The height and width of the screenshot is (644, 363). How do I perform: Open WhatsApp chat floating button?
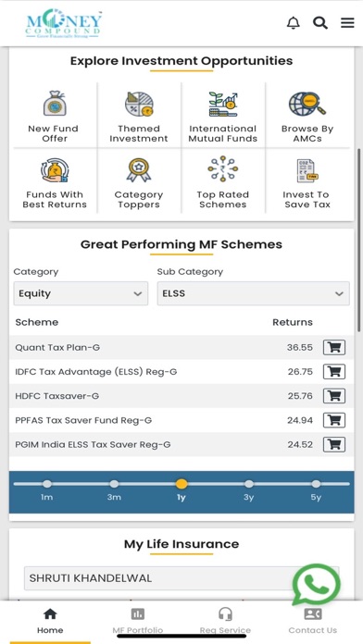click(316, 585)
